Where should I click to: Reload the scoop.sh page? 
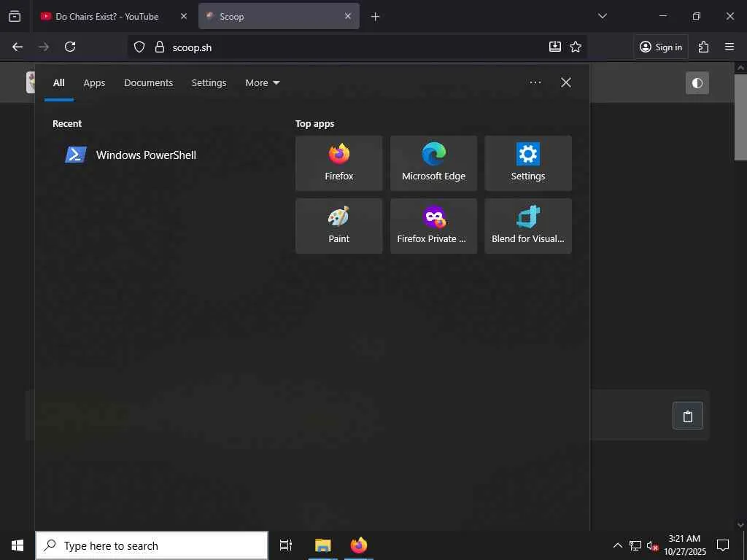click(x=70, y=47)
